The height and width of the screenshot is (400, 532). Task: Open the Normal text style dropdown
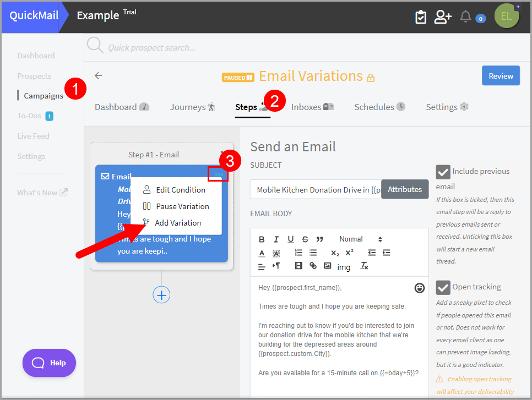tap(360, 239)
